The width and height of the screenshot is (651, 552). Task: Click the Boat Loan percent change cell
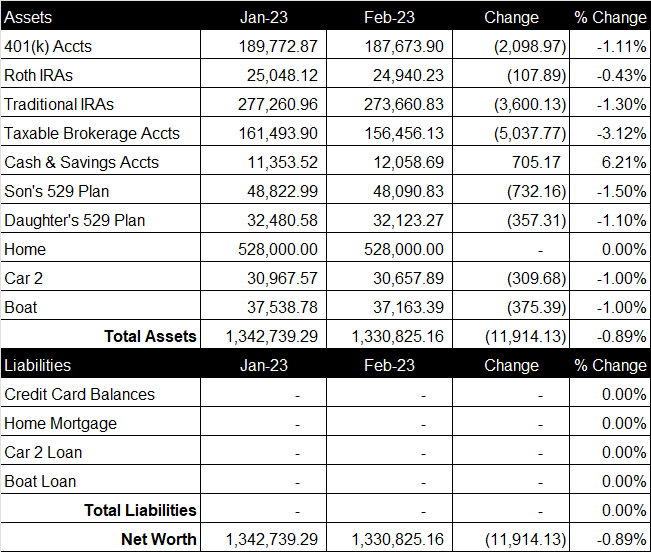click(610, 481)
